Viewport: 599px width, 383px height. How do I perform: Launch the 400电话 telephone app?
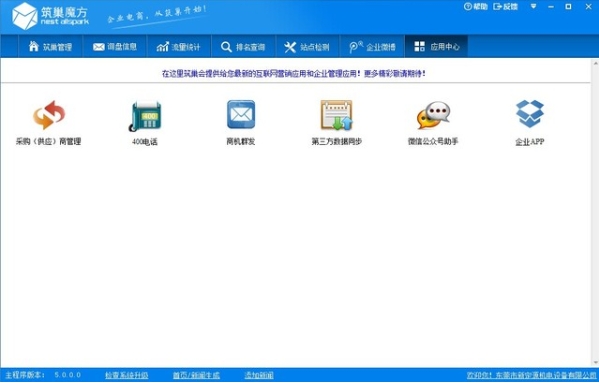click(145, 116)
